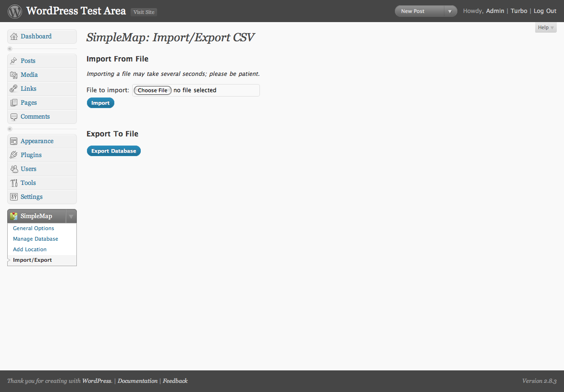Click the Plugins plug icon
This screenshot has width=564, height=392.
point(13,155)
